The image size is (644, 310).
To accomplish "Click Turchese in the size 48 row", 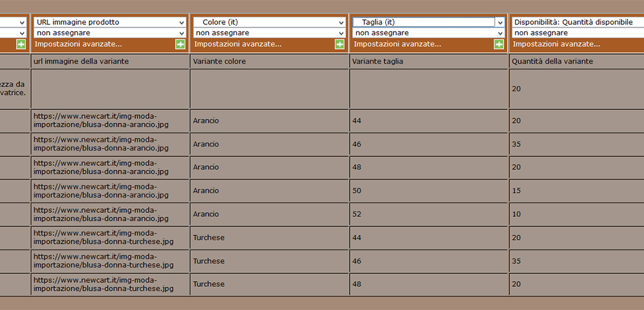I will (209, 284).
